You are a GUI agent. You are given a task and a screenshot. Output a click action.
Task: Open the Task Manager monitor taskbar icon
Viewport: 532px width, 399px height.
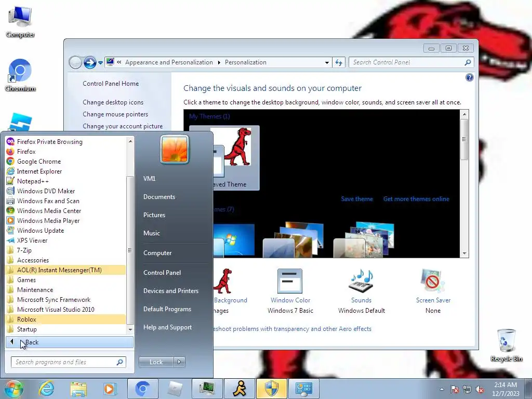click(207, 389)
